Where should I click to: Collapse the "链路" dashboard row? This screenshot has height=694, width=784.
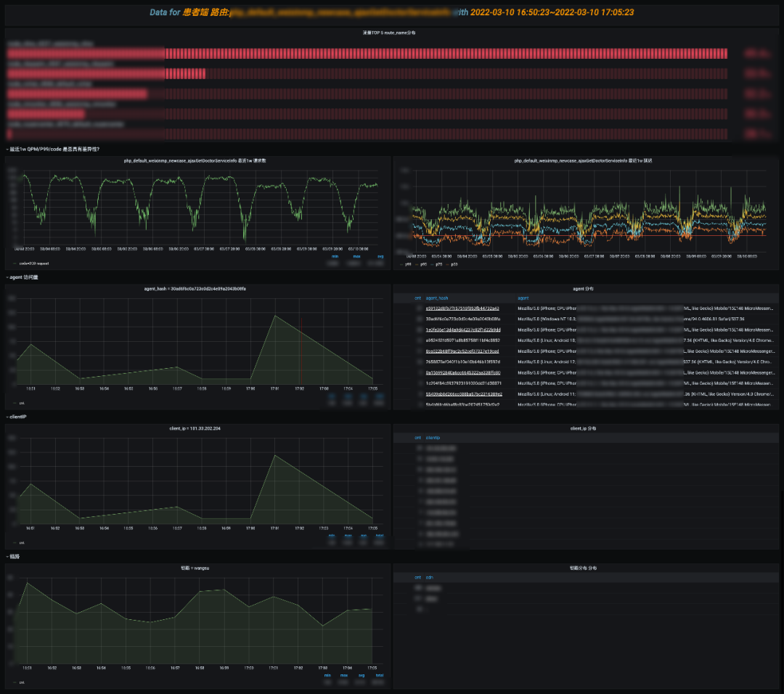(15, 556)
